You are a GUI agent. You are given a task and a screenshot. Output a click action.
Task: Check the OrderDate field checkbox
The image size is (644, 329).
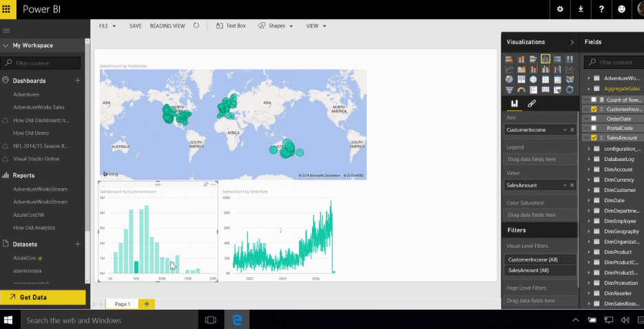tap(594, 118)
